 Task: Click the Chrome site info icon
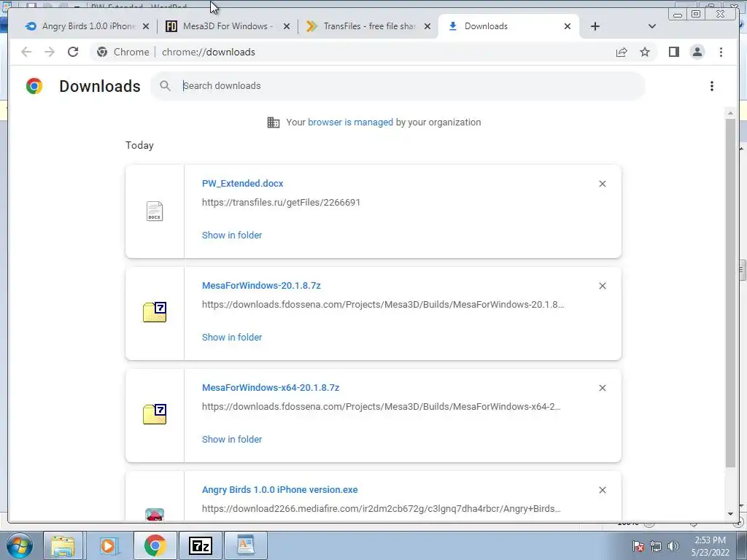pos(102,52)
